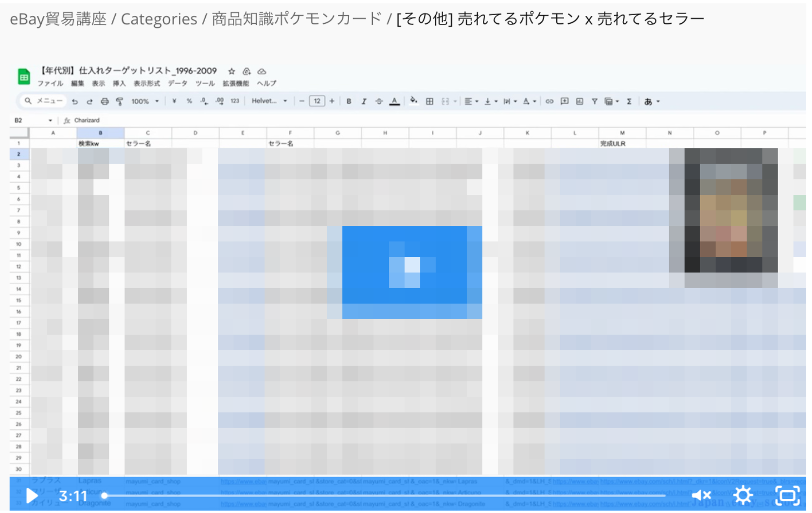
Task: Play the video with the play button
Action: tap(32, 496)
